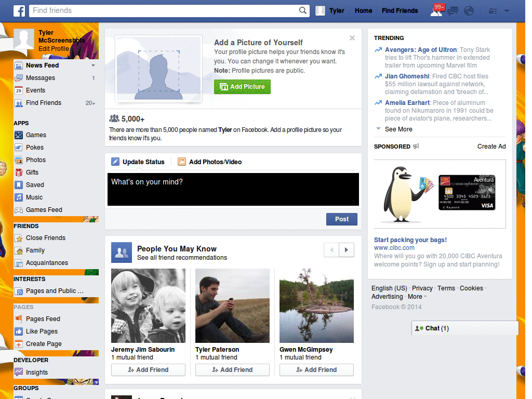Click the CIBC Aventura ad image
The image size is (532, 399).
[440, 194]
